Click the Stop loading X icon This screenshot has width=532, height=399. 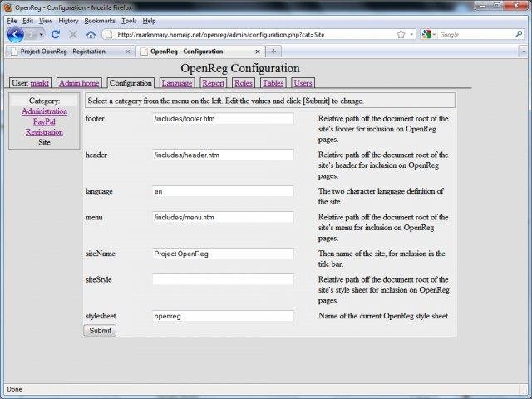pyautogui.click(x=73, y=34)
